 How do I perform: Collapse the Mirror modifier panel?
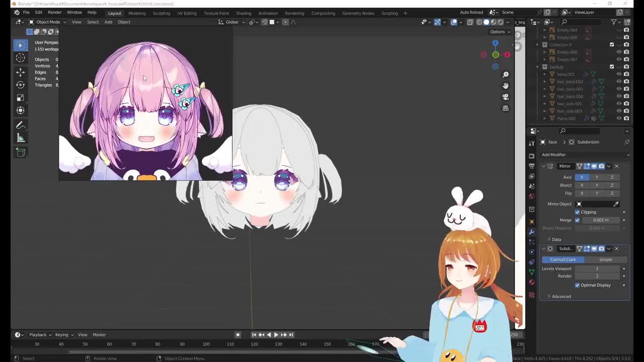[x=543, y=166]
